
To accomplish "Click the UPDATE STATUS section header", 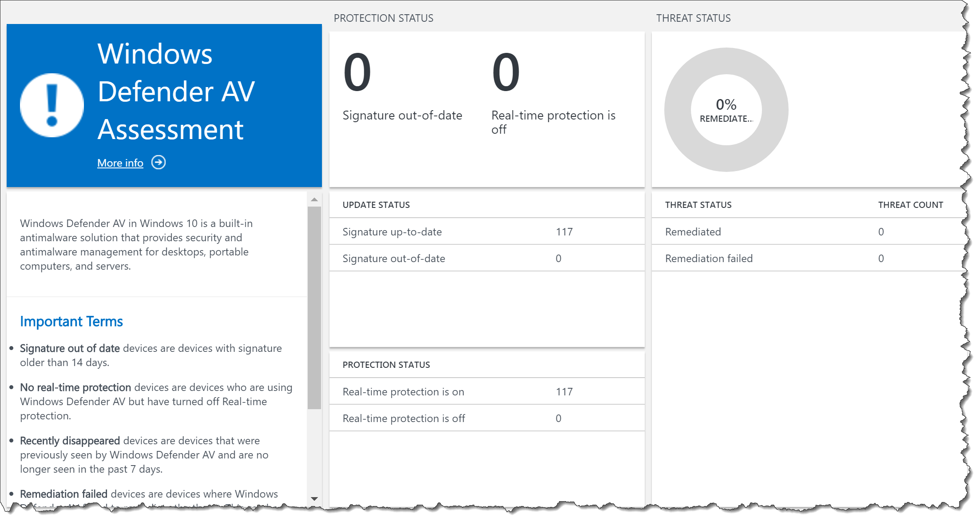I will click(x=376, y=205).
